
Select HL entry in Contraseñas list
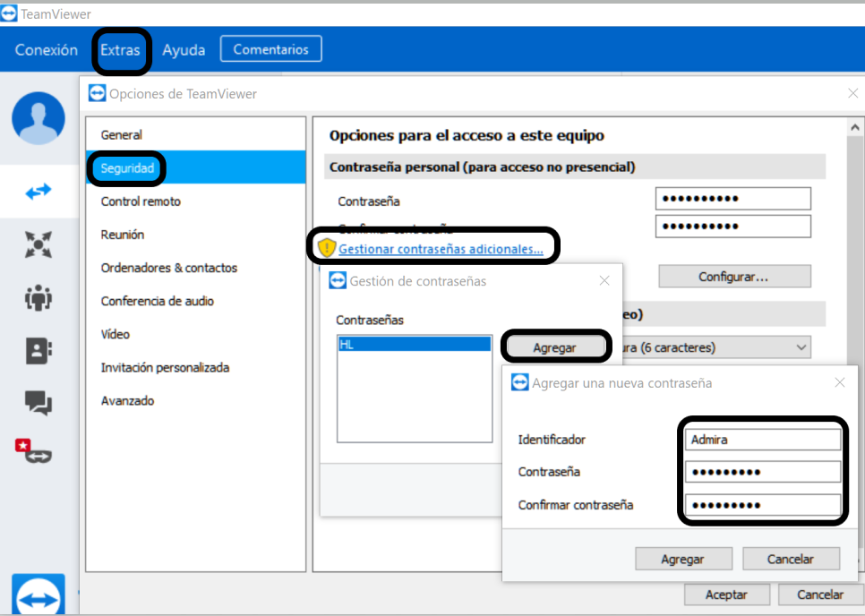(x=414, y=344)
